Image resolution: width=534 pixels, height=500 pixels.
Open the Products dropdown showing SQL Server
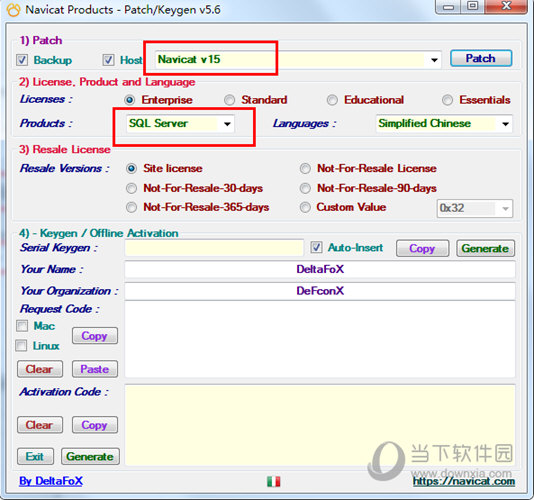coord(180,124)
